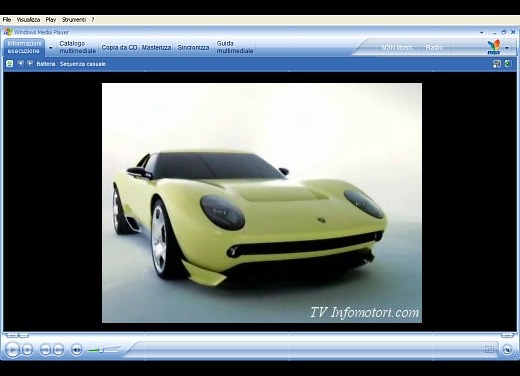520x376 pixels.
Task: Click the Play button
Action: (x=12, y=350)
